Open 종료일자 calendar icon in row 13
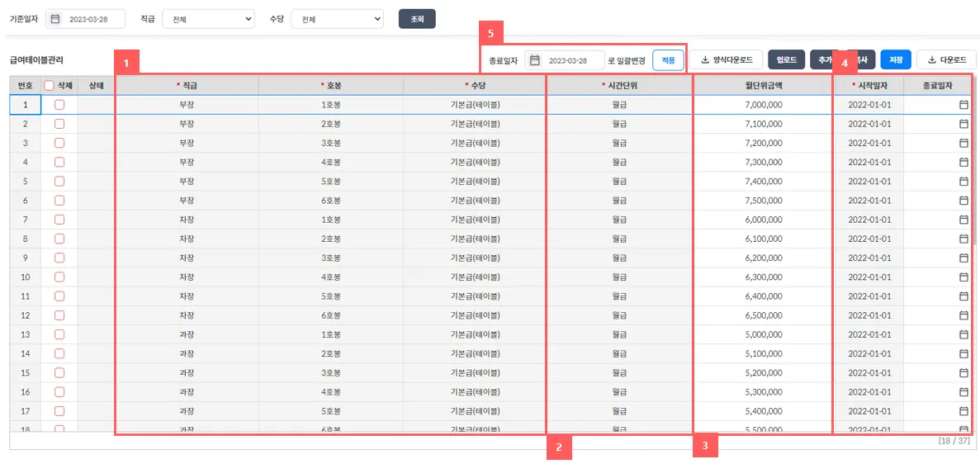980x464 pixels. click(x=963, y=334)
